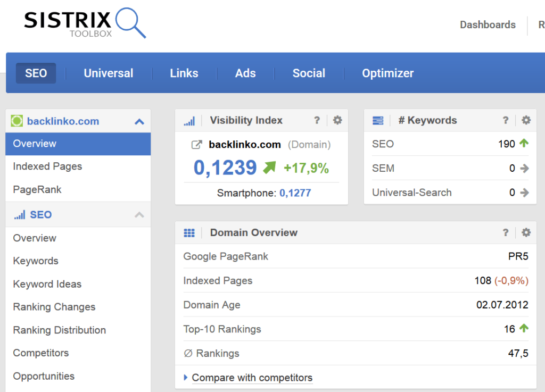Click the Visibility Index bar chart icon
The width and height of the screenshot is (545, 392).
[189, 121]
